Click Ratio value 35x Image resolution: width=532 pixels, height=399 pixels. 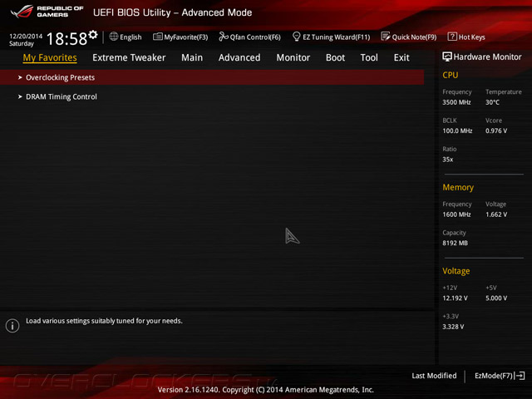point(447,159)
